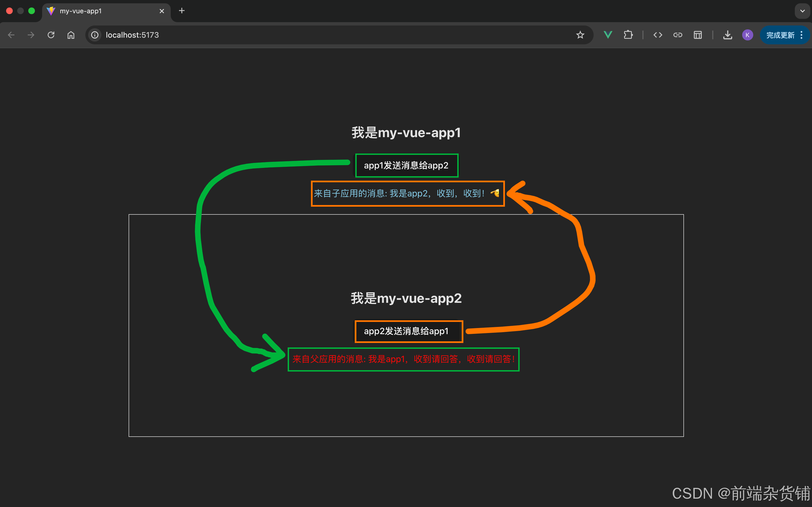Open the K profile avatar
The height and width of the screenshot is (507, 812).
pos(747,35)
